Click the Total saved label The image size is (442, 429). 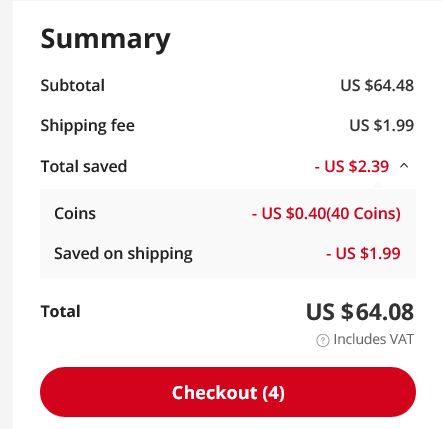84,166
